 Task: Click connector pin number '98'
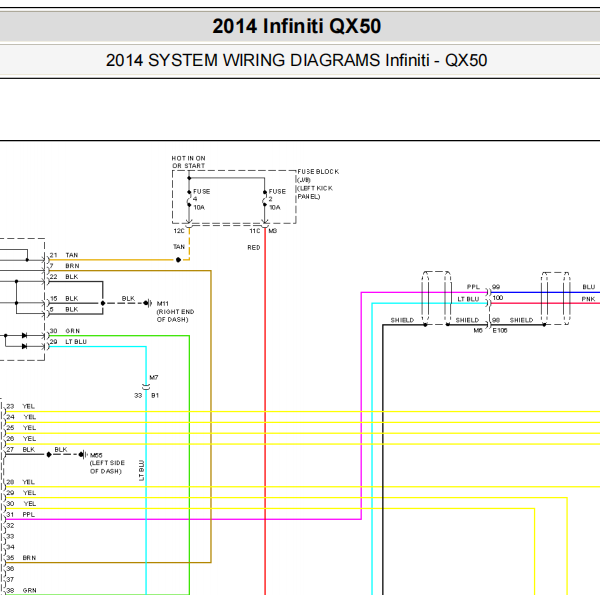coord(496,320)
